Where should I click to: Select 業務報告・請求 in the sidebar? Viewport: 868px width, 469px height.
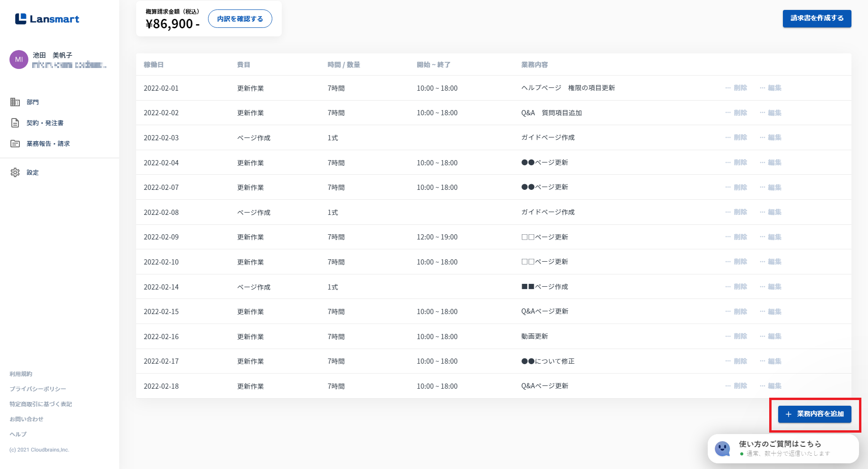[48, 144]
